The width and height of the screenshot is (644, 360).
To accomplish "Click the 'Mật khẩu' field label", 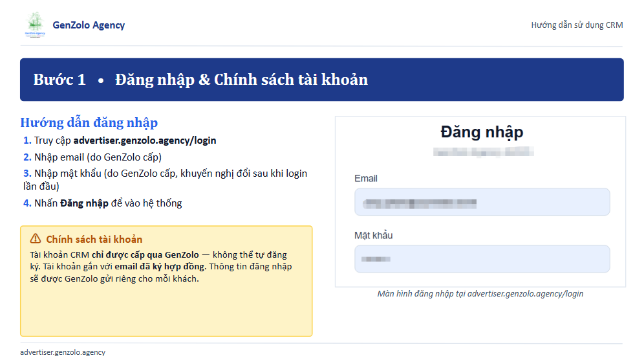I will pyautogui.click(x=373, y=235).
